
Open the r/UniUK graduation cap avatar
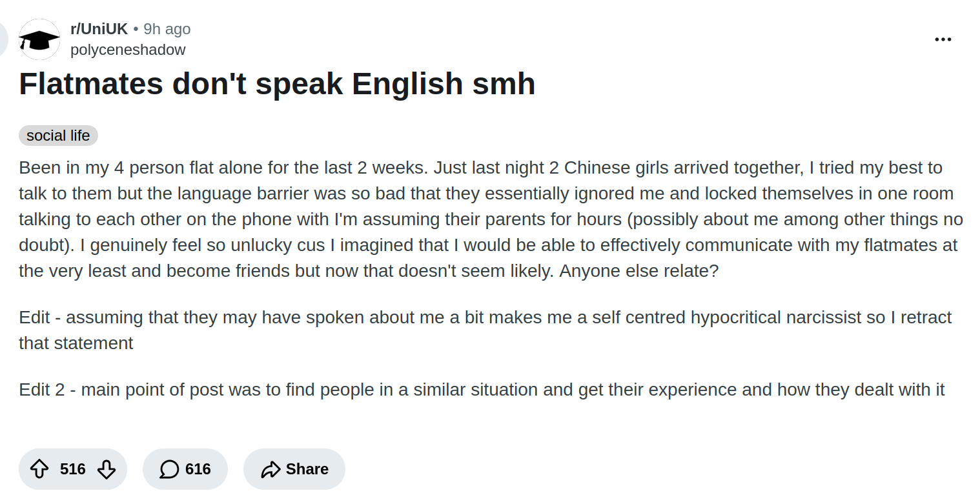tap(39, 39)
